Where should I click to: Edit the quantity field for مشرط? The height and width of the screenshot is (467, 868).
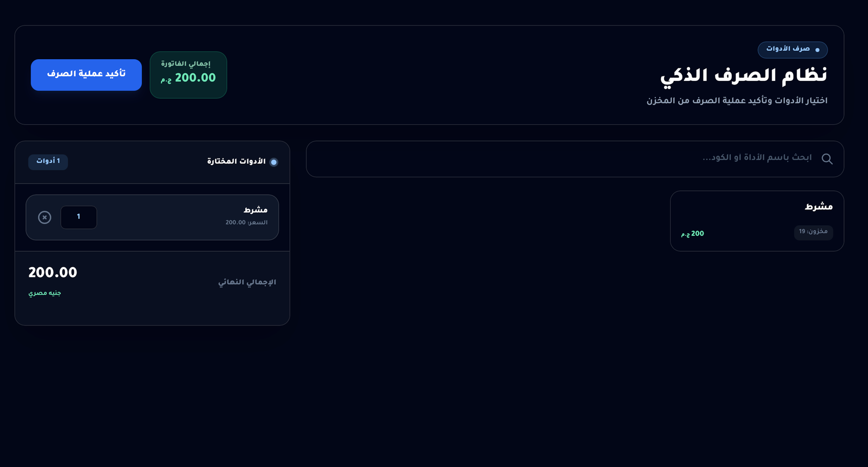click(x=79, y=217)
